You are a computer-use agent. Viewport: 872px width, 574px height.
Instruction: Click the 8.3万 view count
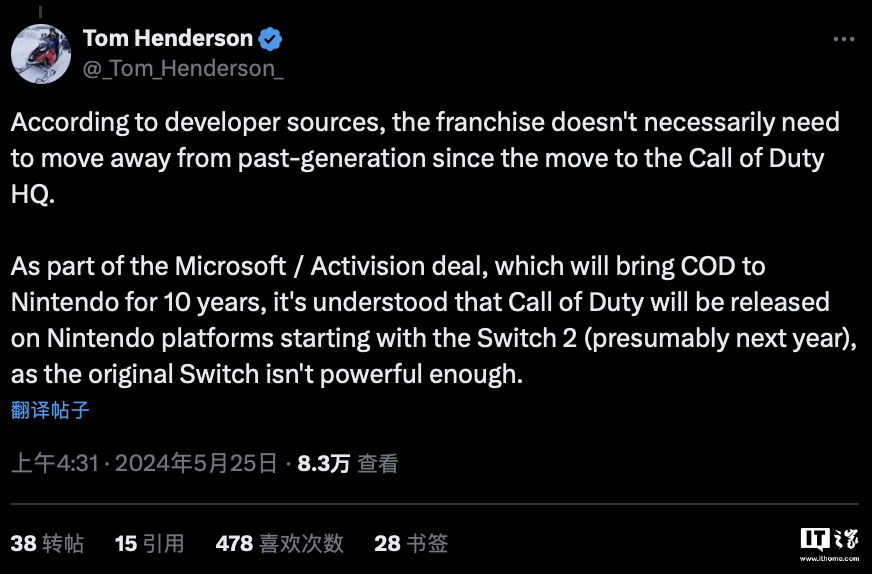pyautogui.click(x=324, y=463)
